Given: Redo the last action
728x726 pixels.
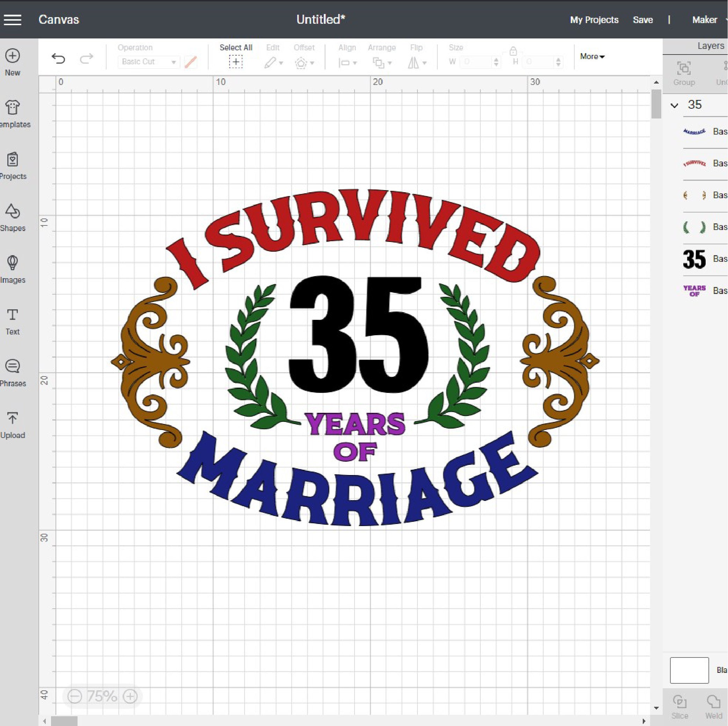Looking at the screenshot, I should tap(86, 58).
